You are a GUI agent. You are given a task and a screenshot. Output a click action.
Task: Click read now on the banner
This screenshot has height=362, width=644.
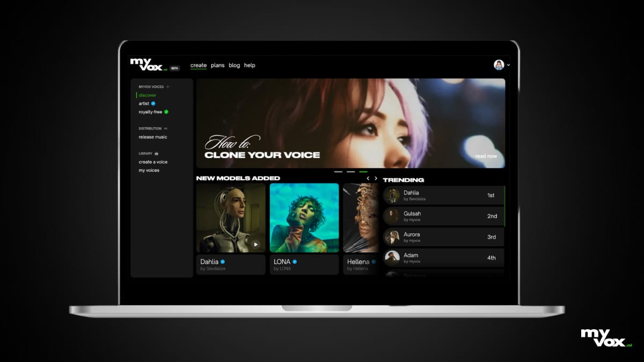click(486, 157)
